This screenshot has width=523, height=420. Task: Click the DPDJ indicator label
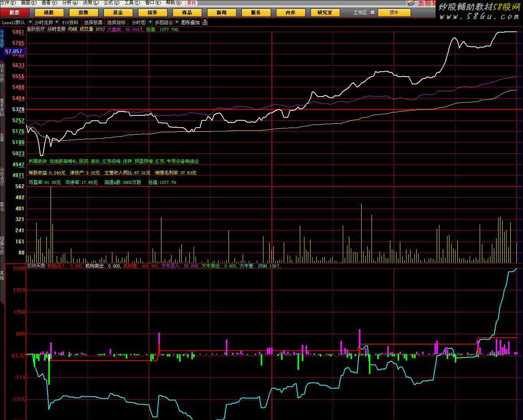click(x=100, y=29)
